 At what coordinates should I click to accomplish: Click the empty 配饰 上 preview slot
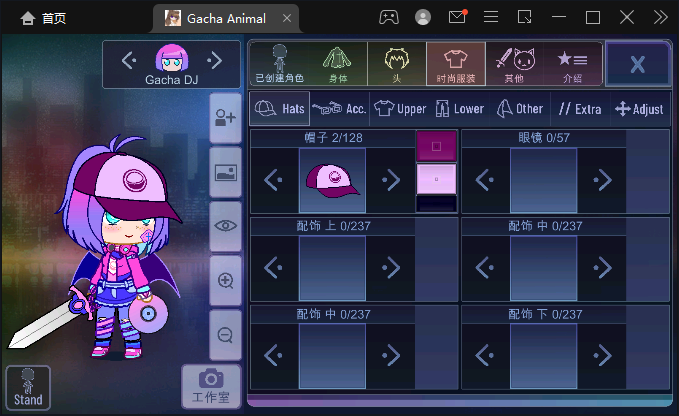tap(332, 268)
